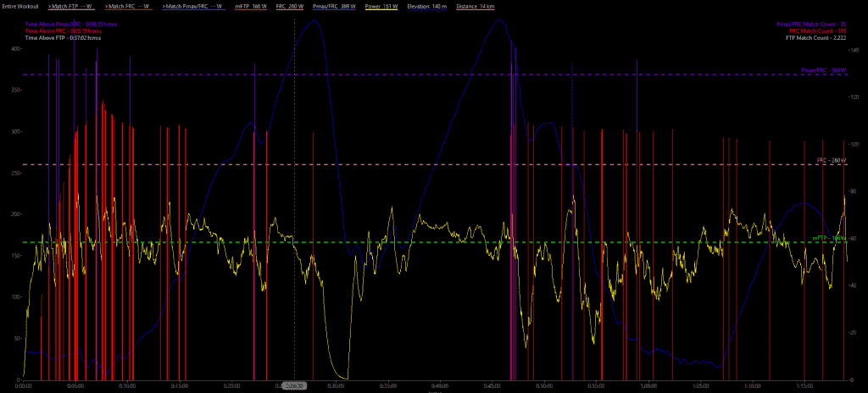Hide the yellow Power series in the legend
The image size is (868, 393).
click(x=381, y=6)
